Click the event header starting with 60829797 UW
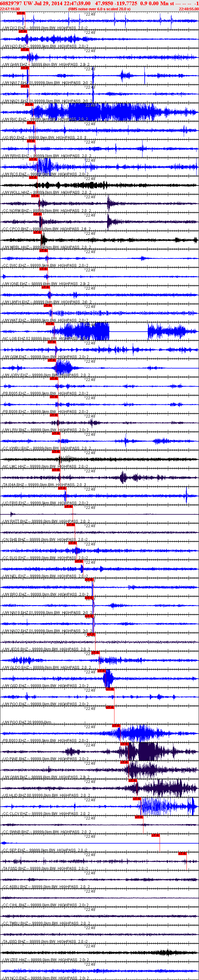The image size is (199, 980). click(99, 3)
